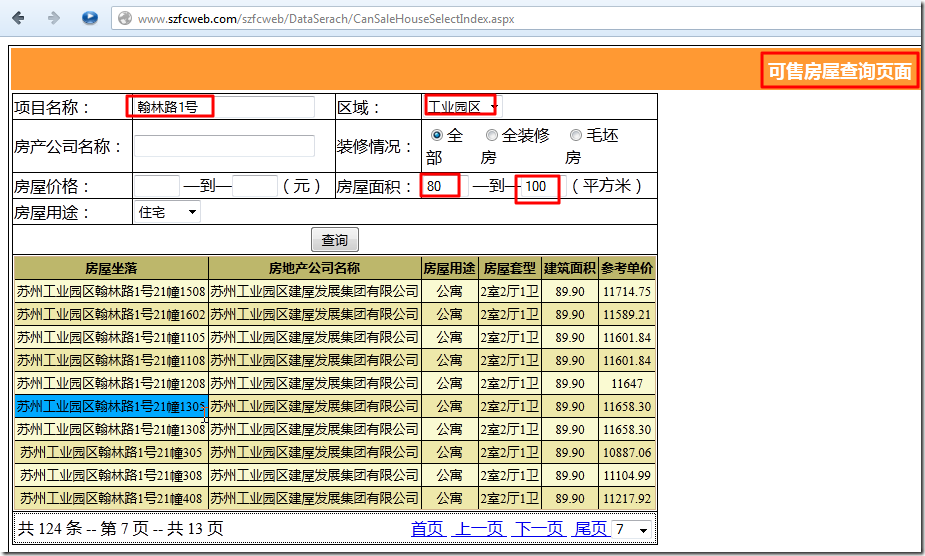Click the 房产公司名称 input field

[224, 146]
